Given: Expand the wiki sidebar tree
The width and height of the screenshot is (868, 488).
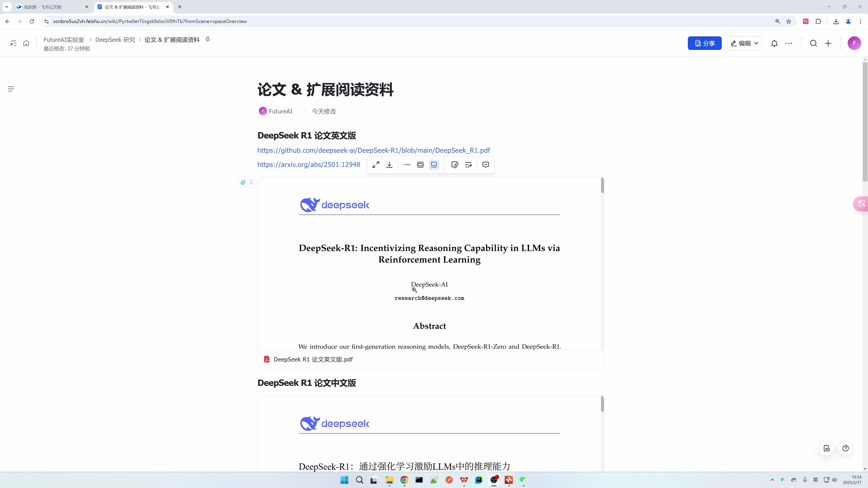Looking at the screenshot, I should click(14, 43).
